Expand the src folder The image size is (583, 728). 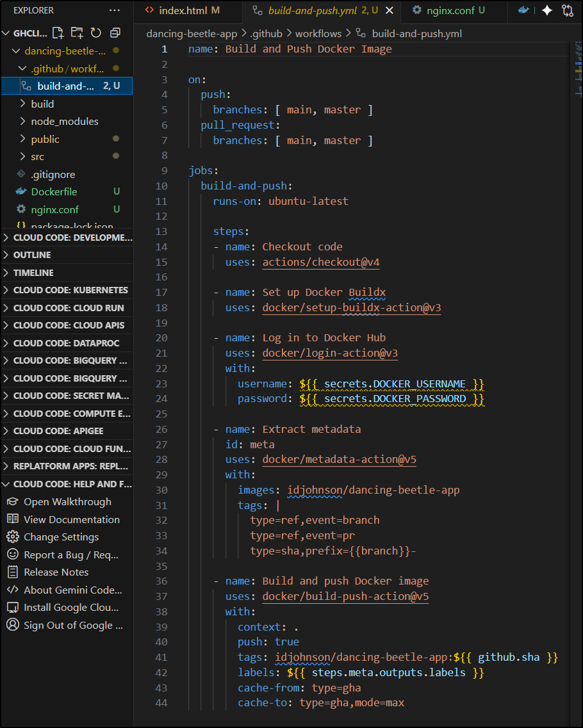(37, 156)
